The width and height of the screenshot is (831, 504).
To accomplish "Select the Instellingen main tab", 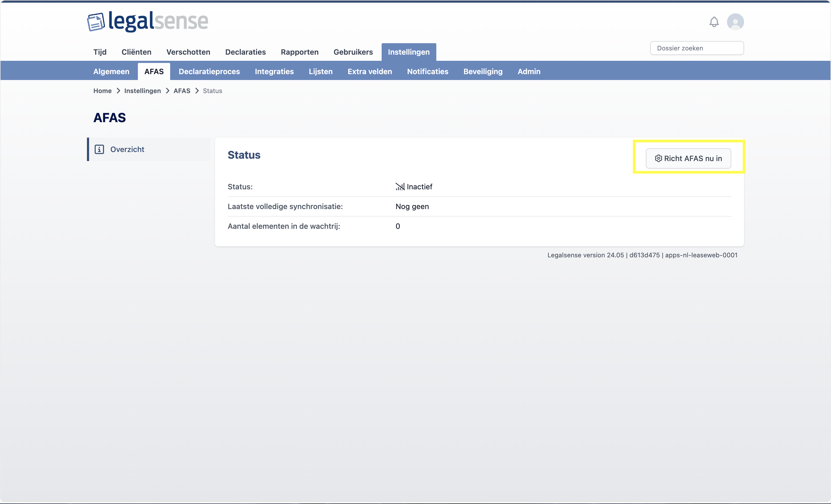I will click(x=409, y=52).
